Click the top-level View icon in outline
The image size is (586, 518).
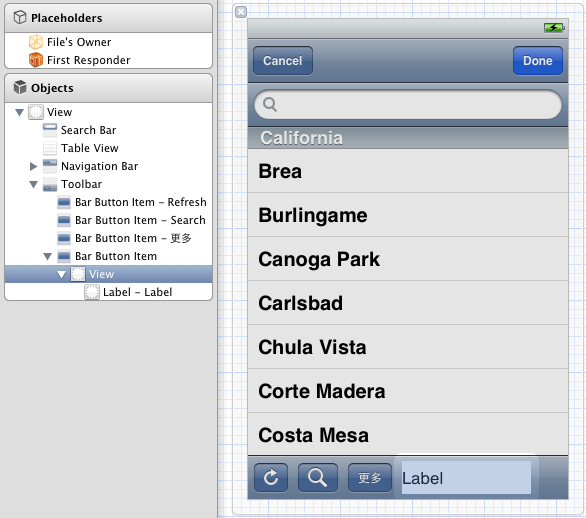[x=36, y=112]
